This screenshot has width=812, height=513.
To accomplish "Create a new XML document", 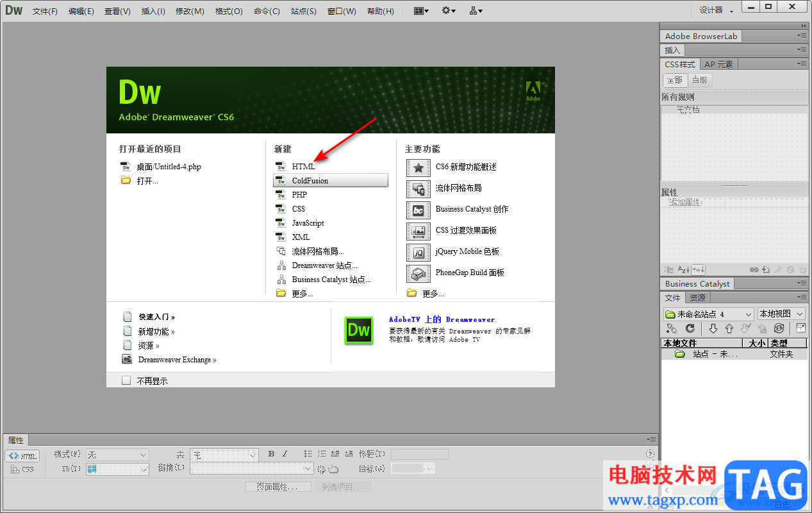I will (x=301, y=237).
